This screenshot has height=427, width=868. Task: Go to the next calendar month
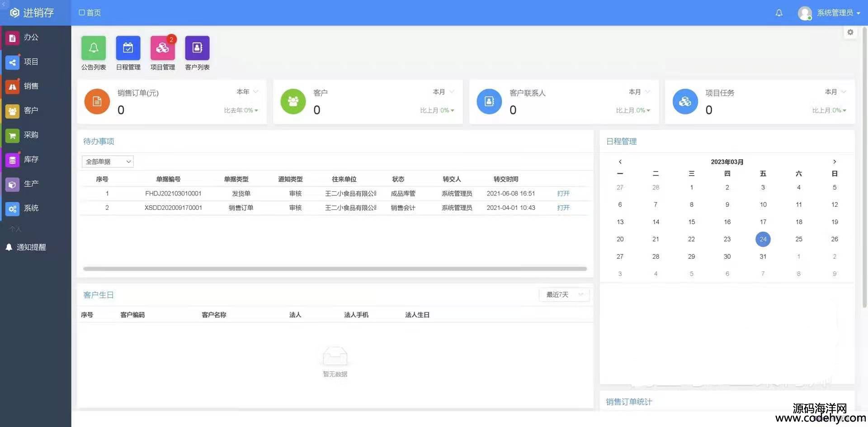click(835, 161)
